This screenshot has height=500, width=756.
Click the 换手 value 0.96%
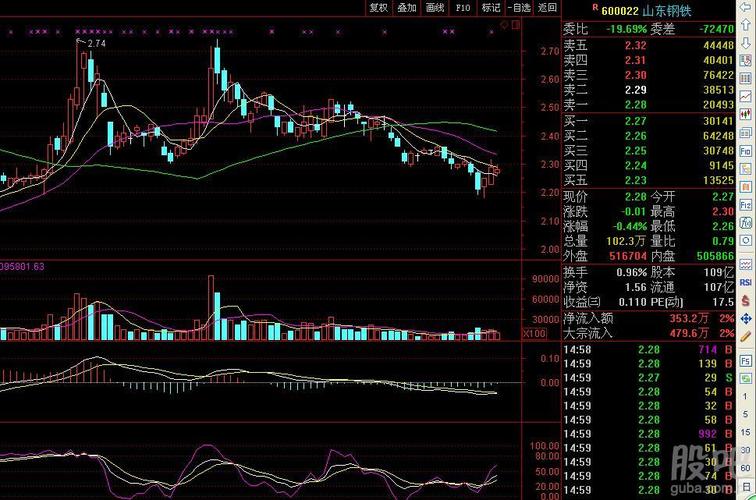point(632,272)
